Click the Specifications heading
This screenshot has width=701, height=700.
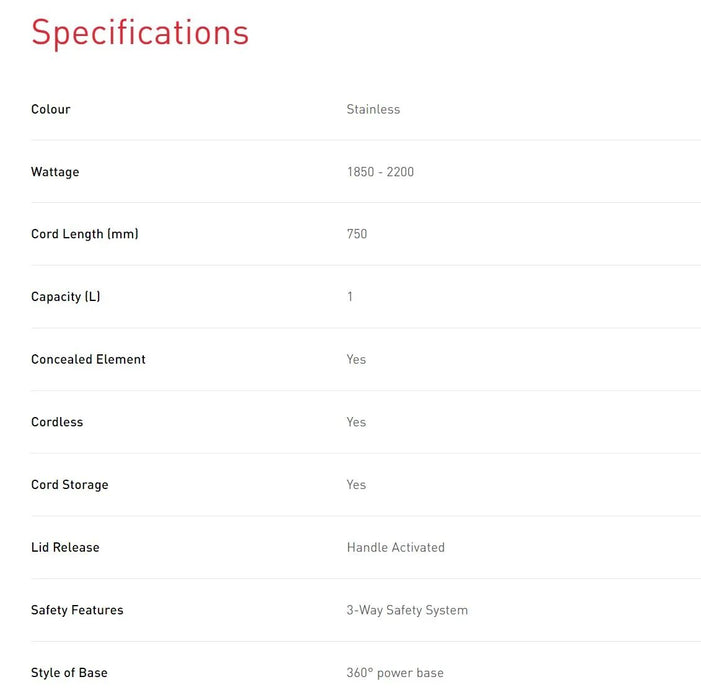[x=140, y=33]
